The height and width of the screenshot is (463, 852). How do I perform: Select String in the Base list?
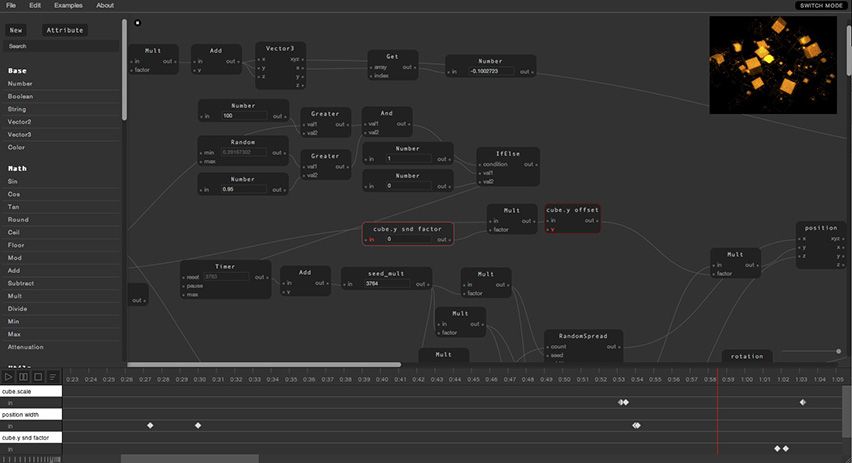pos(61,109)
